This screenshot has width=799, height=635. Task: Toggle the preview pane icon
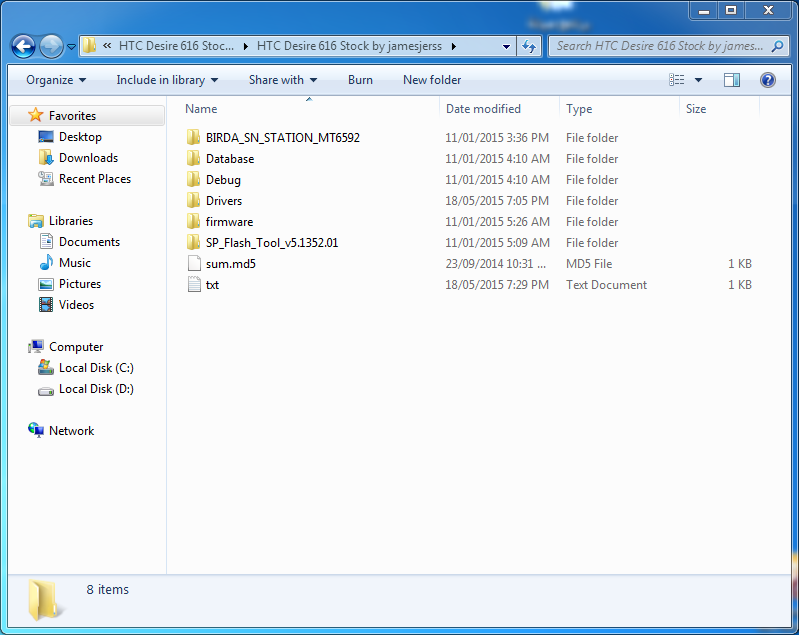click(x=732, y=80)
